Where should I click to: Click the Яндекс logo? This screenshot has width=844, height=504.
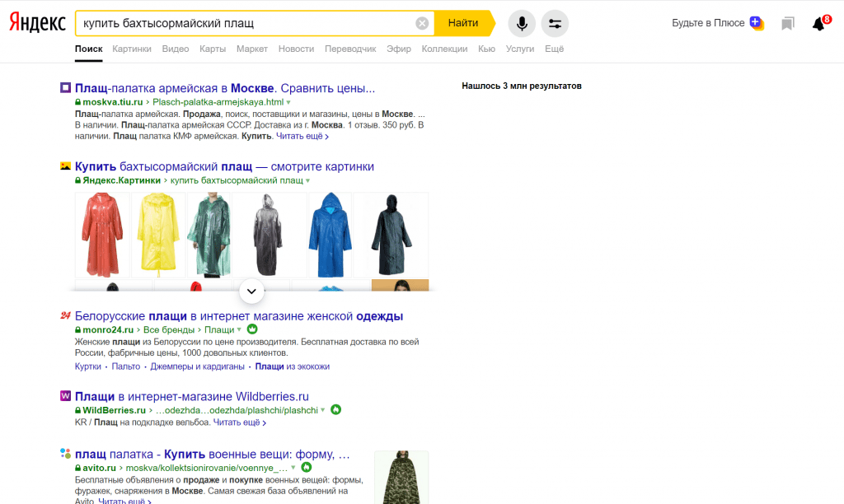[37, 22]
